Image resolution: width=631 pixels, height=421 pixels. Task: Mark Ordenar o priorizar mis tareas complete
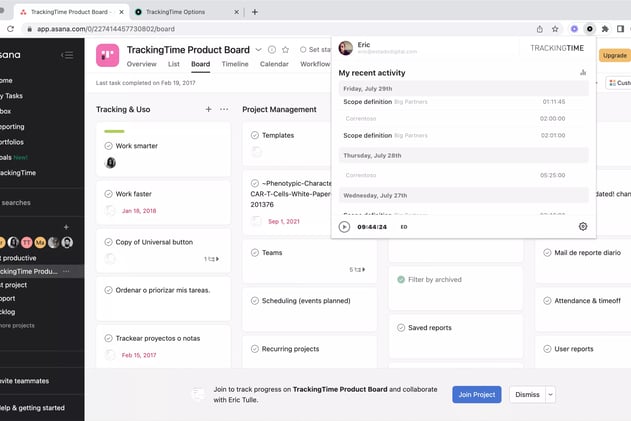(108, 290)
